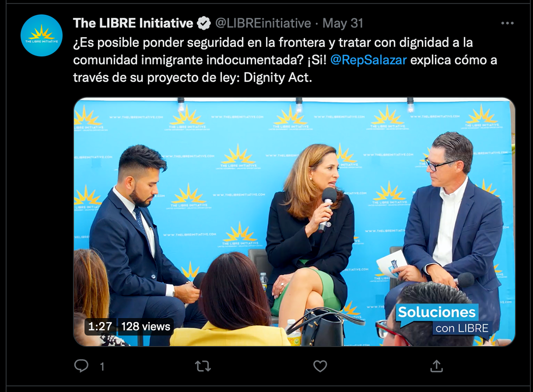The image size is (533, 392).
Task: Click the tweet text about Dignity Act
Action: pyautogui.click(x=285, y=60)
